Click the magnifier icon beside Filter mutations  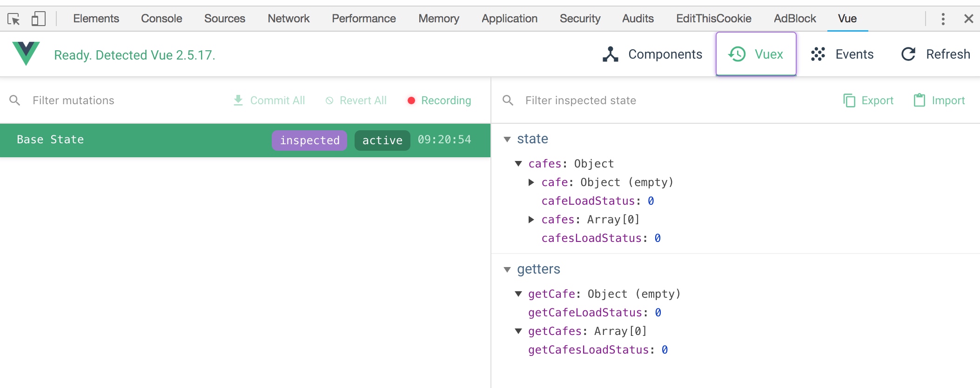(x=15, y=100)
